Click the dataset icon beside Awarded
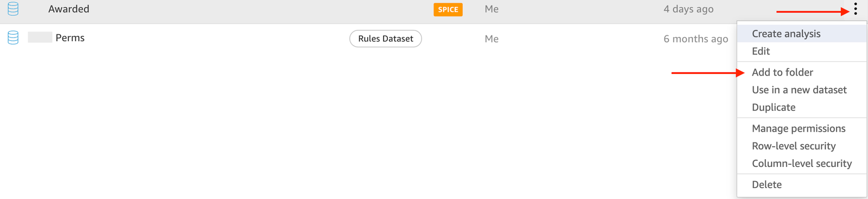 (13, 9)
